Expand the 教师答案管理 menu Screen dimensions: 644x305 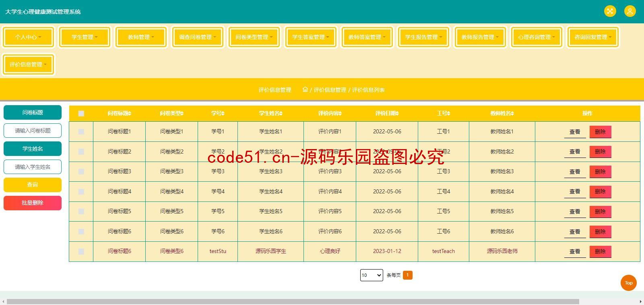pyautogui.click(x=367, y=37)
